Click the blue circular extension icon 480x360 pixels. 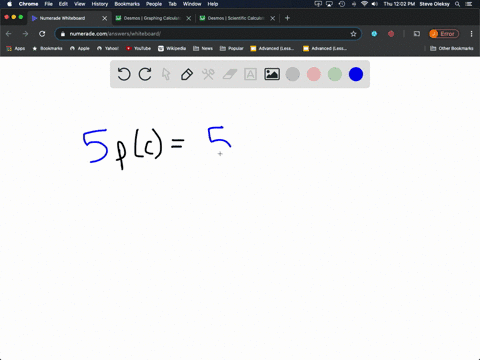pyautogui.click(x=374, y=34)
